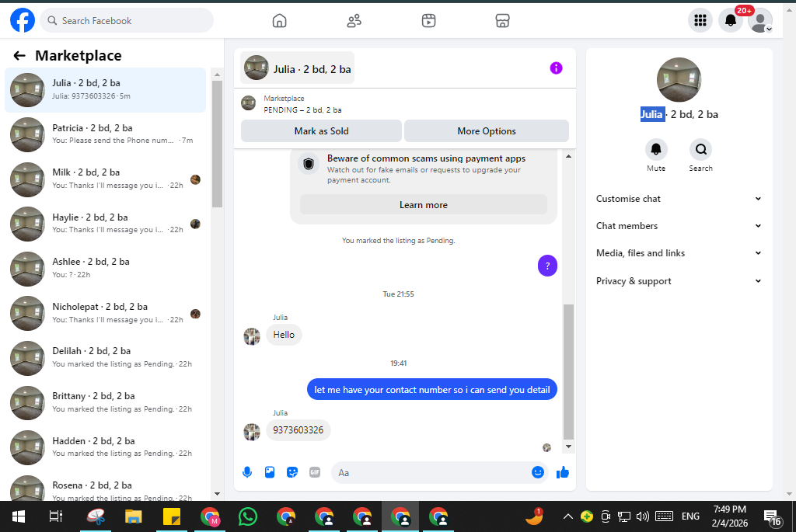Open the Patricia conversation in the list
This screenshot has width=796, height=532.
coord(106,134)
